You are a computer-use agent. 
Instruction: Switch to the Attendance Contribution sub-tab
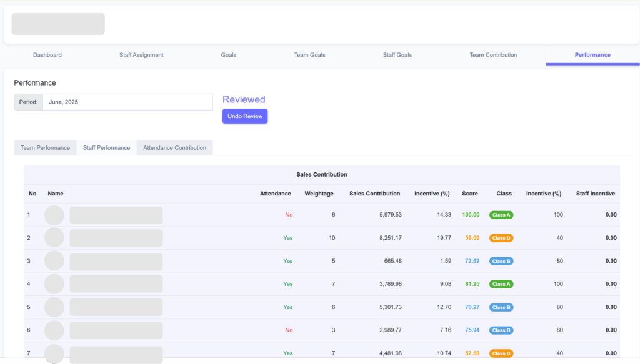click(174, 148)
